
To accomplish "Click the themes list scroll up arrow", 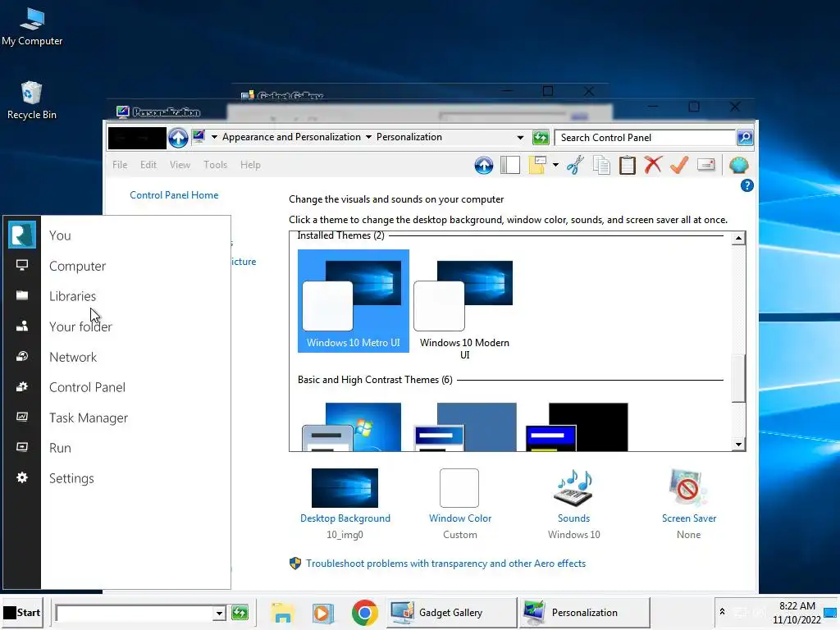I will [x=739, y=239].
